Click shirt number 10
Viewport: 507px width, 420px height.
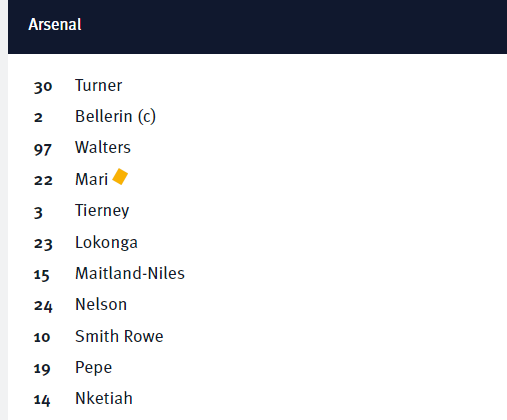tap(42, 337)
